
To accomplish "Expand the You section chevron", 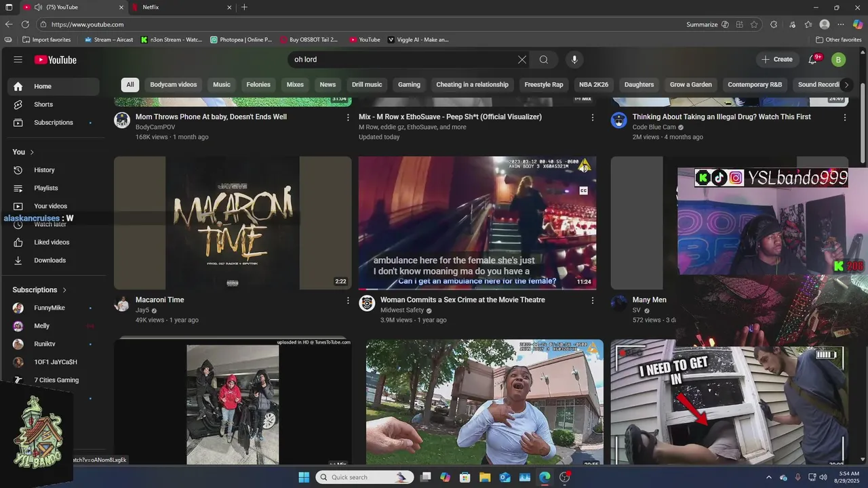I will click(x=32, y=152).
